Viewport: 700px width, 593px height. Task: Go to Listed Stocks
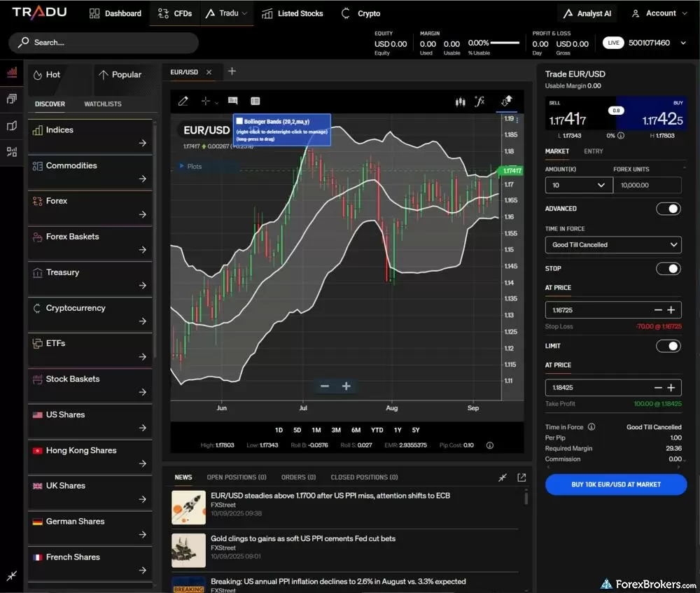coord(292,13)
